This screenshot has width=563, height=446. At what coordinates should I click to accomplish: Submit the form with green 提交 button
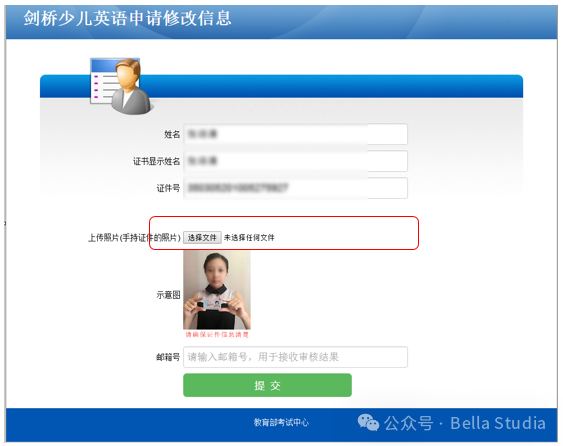coord(267,385)
